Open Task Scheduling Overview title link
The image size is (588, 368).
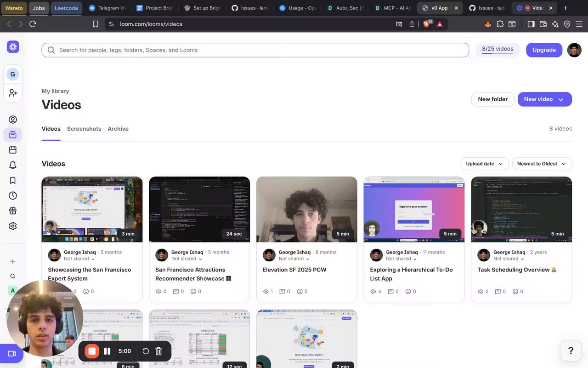click(517, 270)
